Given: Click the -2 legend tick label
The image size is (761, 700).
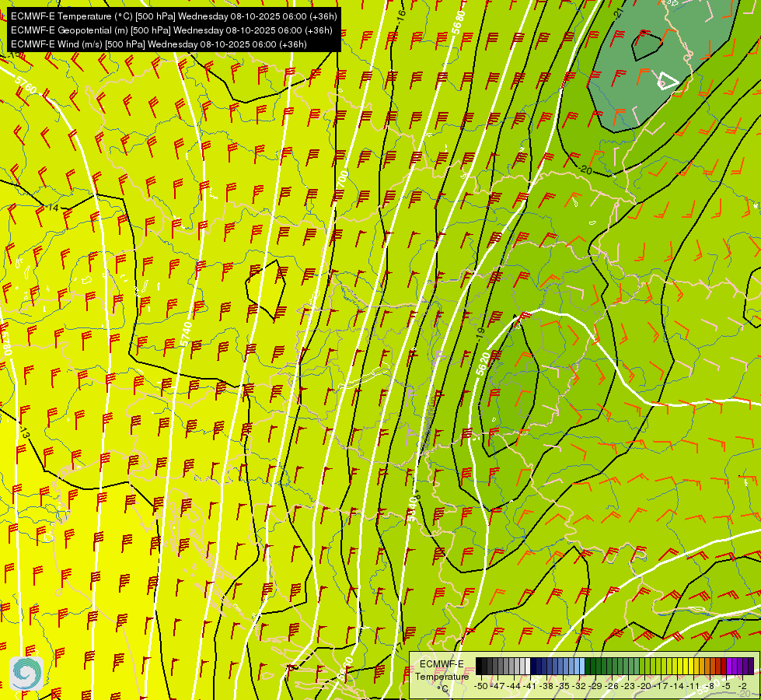Looking at the screenshot, I should click(x=742, y=687).
